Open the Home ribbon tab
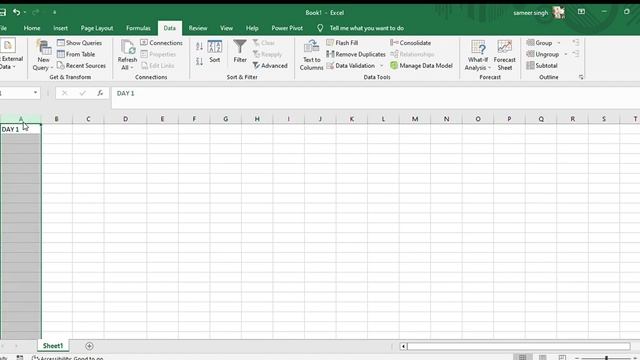 pyautogui.click(x=32, y=28)
